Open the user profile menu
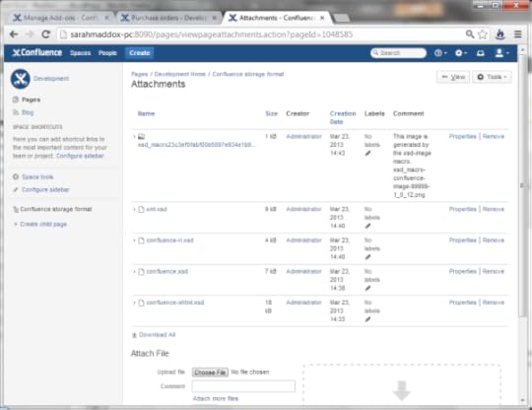The image size is (532, 410). point(501,53)
